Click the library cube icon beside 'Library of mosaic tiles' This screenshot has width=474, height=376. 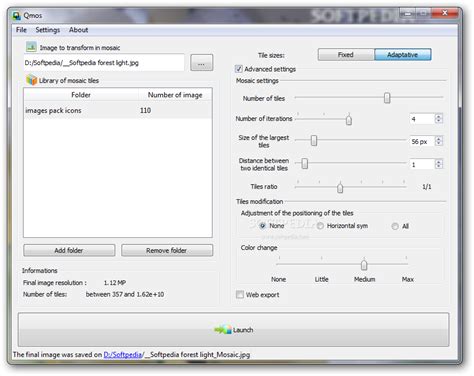32,80
